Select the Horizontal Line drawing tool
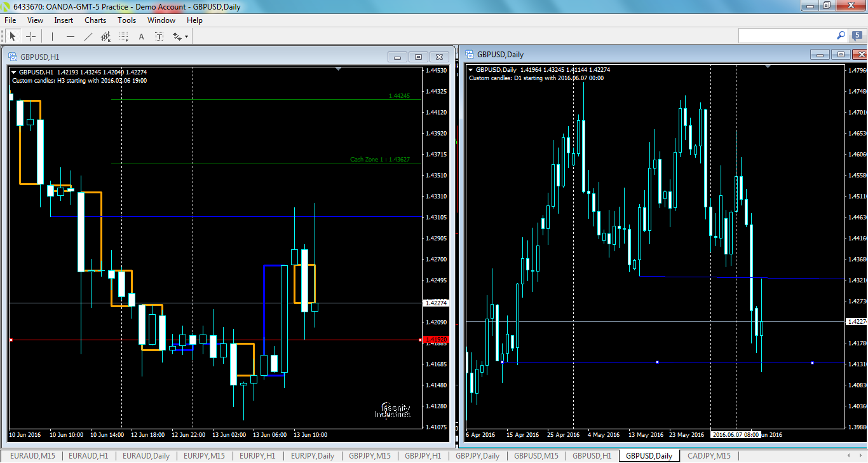 71,36
